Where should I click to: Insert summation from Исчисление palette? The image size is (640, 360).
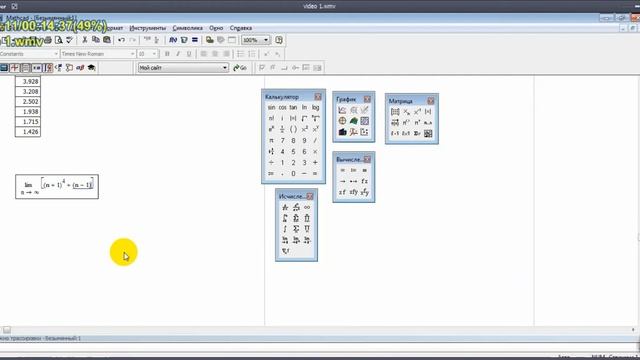[296, 229]
